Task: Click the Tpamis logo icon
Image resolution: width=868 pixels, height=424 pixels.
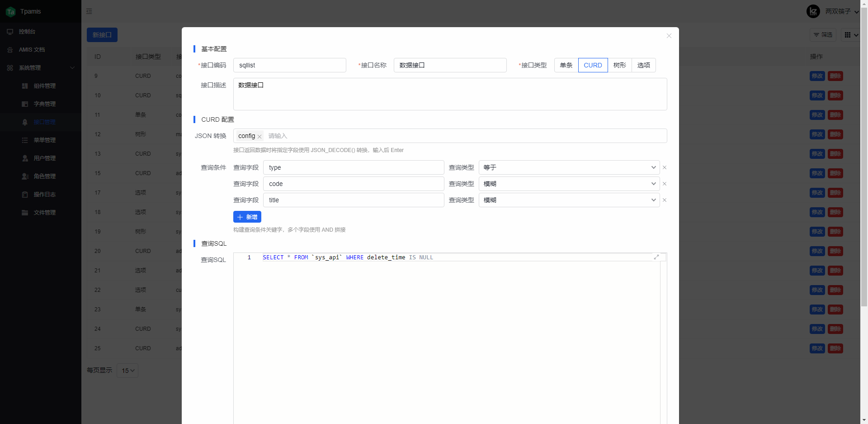Action: (10, 11)
